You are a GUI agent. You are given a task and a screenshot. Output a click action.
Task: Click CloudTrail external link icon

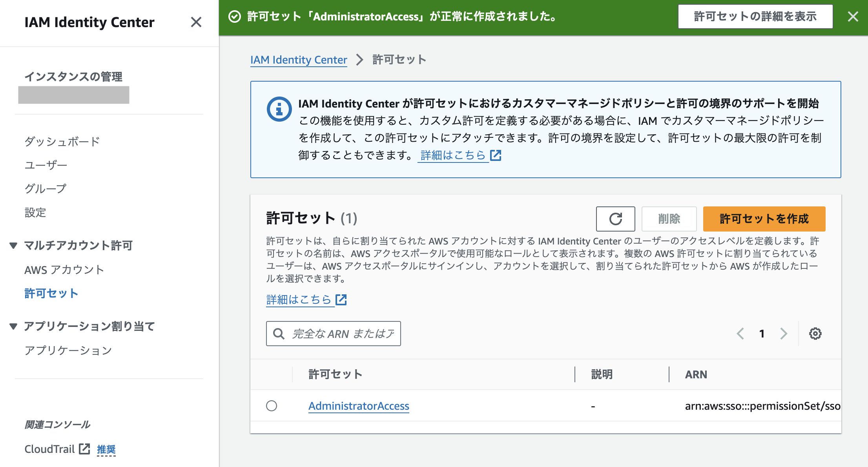click(84, 449)
